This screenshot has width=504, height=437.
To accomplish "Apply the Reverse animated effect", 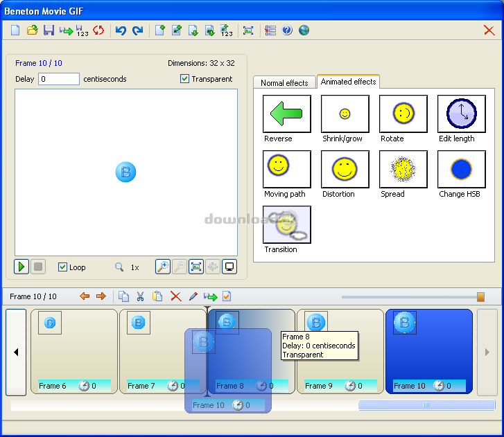I will pyautogui.click(x=287, y=114).
